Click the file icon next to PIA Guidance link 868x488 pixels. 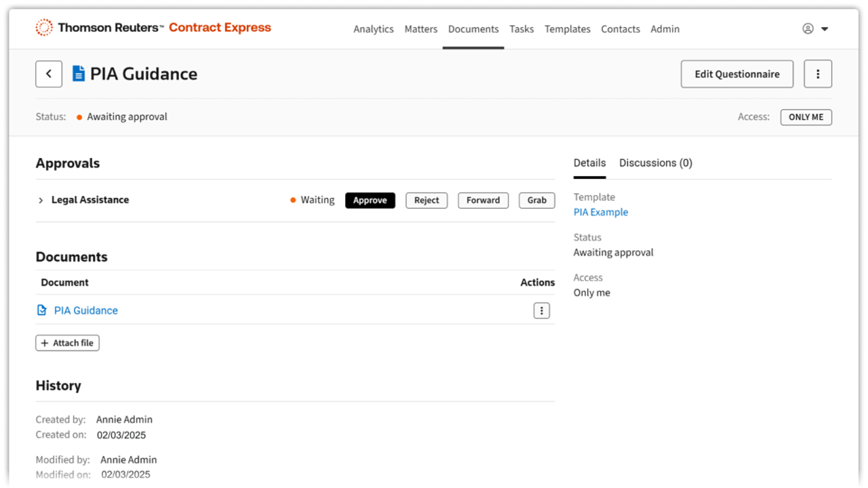[x=42, y=310]
